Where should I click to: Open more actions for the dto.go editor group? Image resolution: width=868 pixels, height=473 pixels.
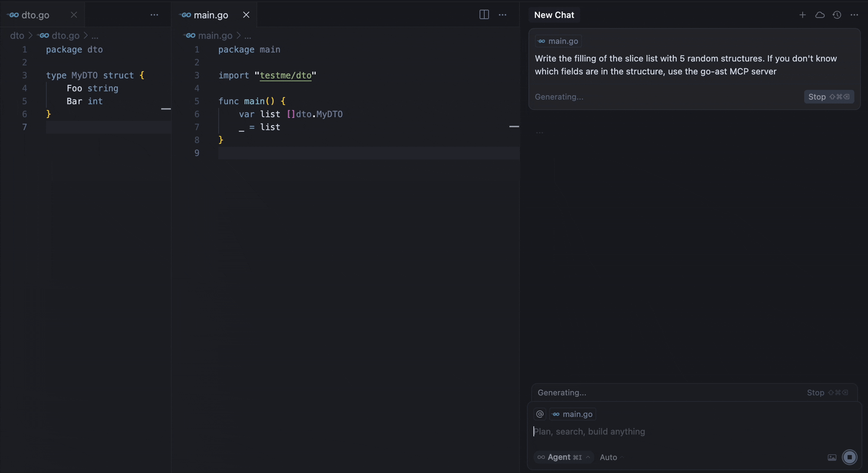(154, 15)
